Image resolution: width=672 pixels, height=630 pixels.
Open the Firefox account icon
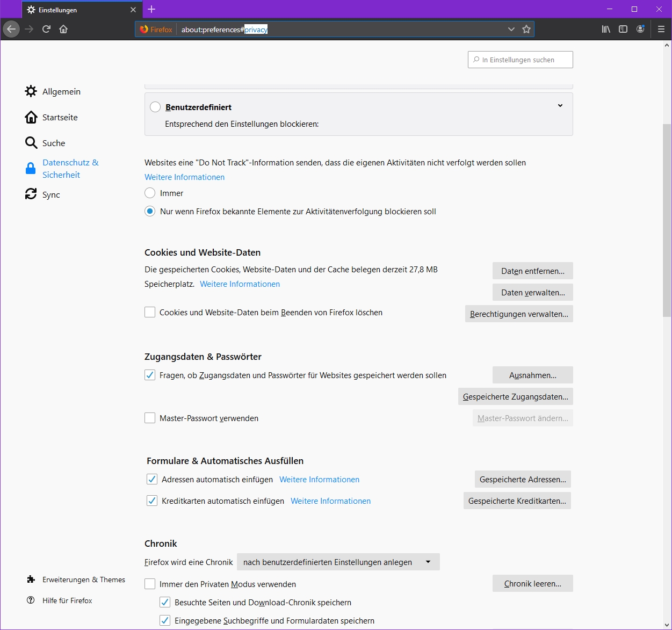click(x=640, y=29)
